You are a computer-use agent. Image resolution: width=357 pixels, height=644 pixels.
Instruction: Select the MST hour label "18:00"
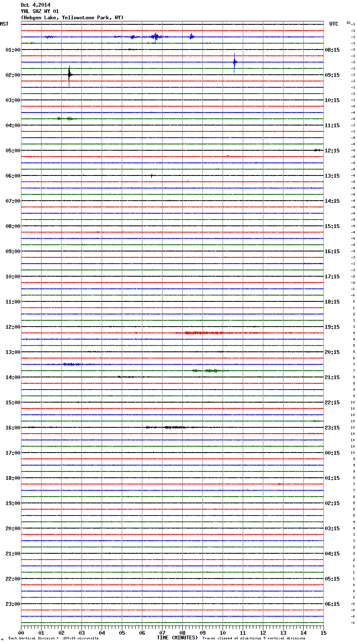13,478
